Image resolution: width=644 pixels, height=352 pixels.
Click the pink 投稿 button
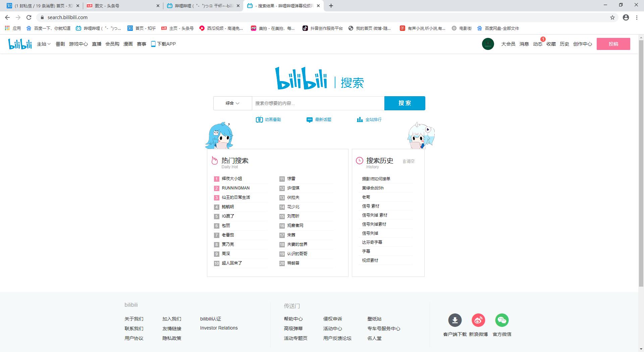click(613, 44)
